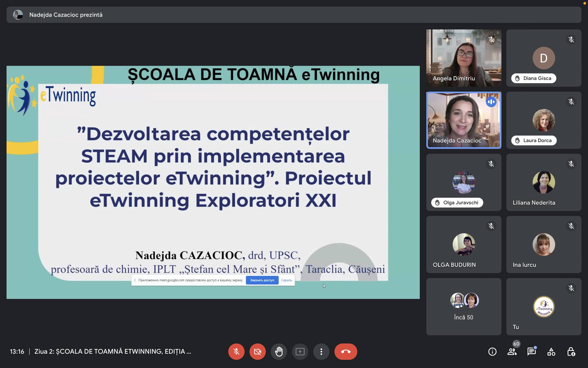Viewport: 588px width, 368px height.
Task: Click the present screen button
Action: click(300, 352)
